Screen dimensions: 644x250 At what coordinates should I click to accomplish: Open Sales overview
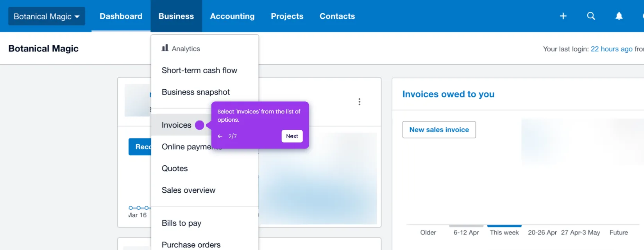point(205,190)
